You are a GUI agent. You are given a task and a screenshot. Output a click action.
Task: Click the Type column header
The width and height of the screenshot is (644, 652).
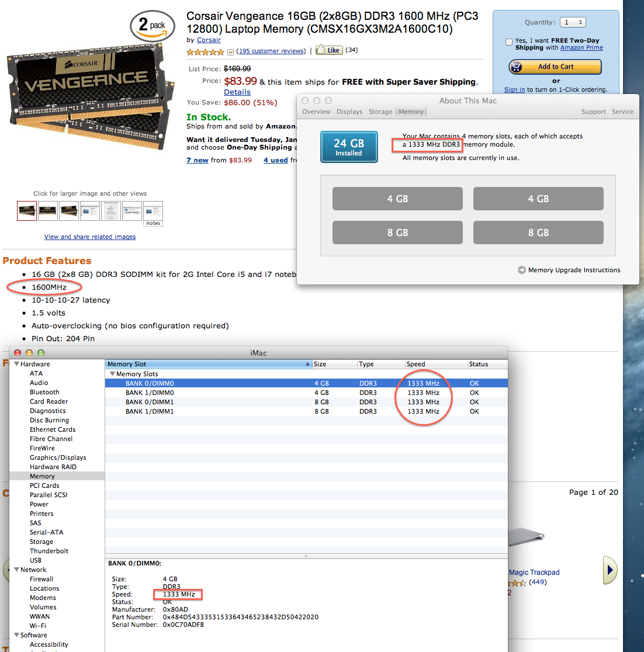tap(380, 364)
